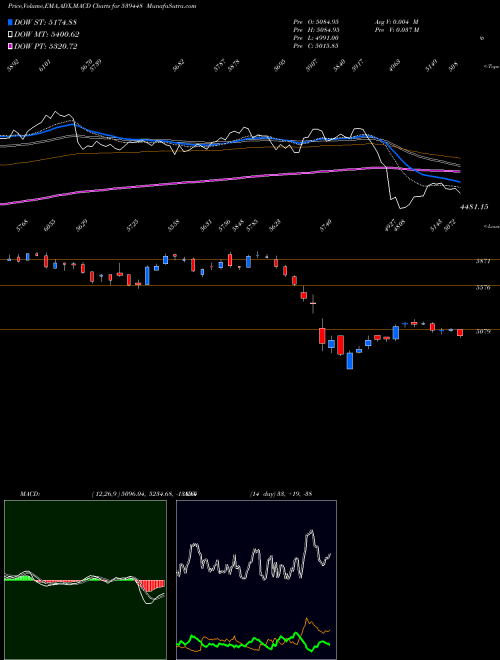The height and width of the screenshot is (660, 500).
Task: Click the lowest blue candlestick in price chart
Action: [350, 361]
